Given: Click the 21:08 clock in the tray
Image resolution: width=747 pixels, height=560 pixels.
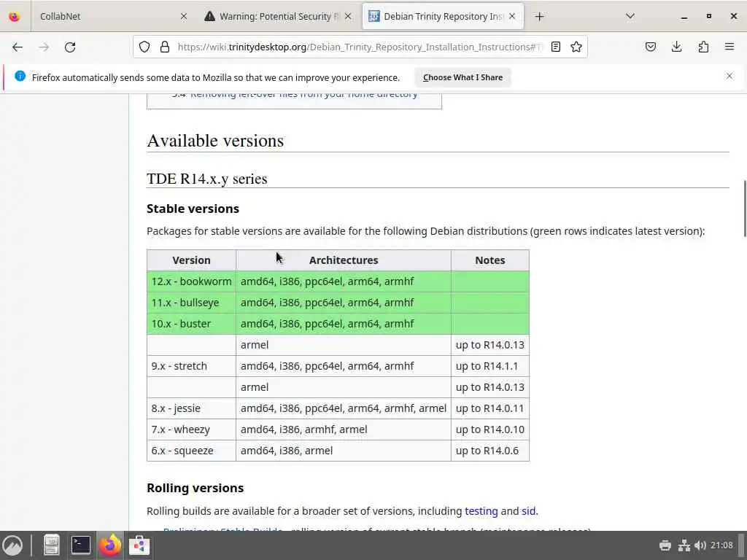Looking at the screenshot, I should pos(721,545).
